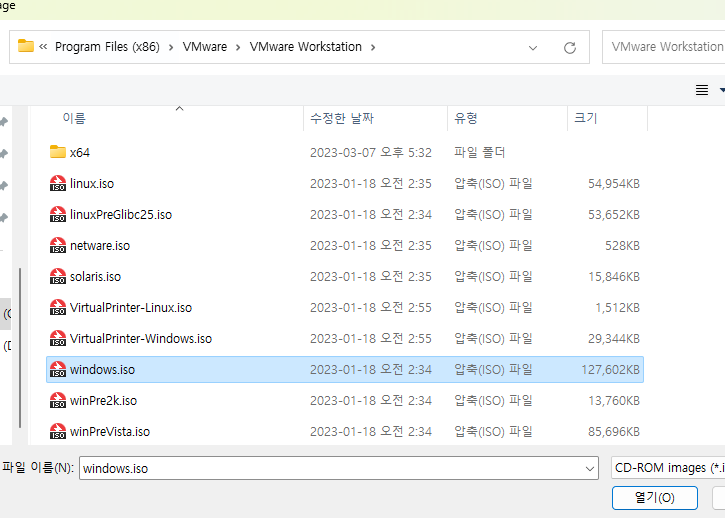725x518 pixels.
Task: Click the 54,954KB size value
Action: pos(614,184)
